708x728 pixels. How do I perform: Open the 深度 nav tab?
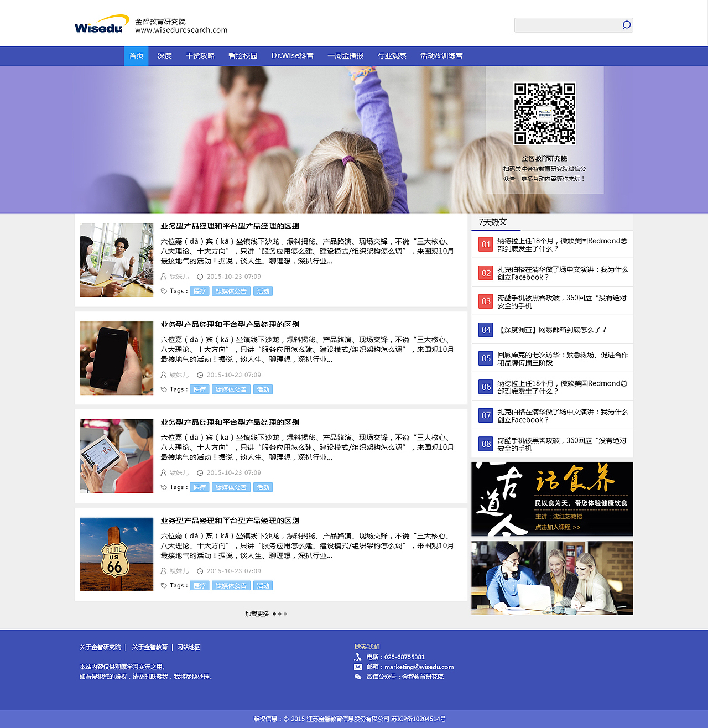[164, 56]
